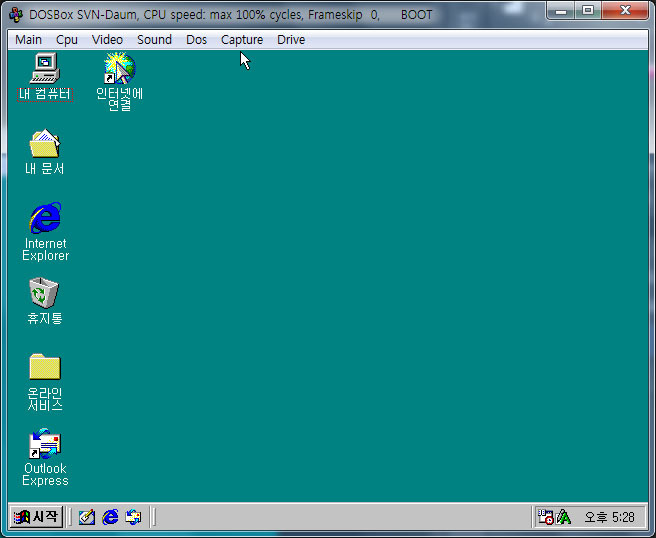The image size is (656, 538).
Task: Click the Task Scheduler tray icon
Action: [546, 517]
